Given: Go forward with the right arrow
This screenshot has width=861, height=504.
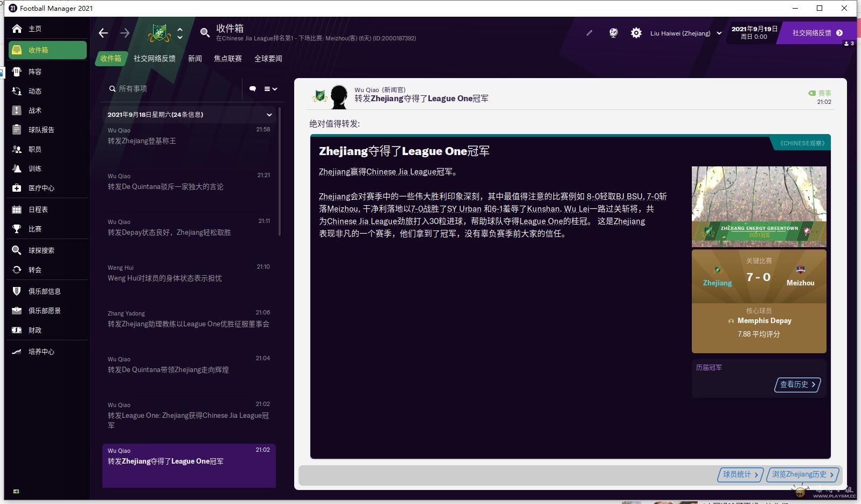Looking at the screenshot, I should tap(125, 33).
